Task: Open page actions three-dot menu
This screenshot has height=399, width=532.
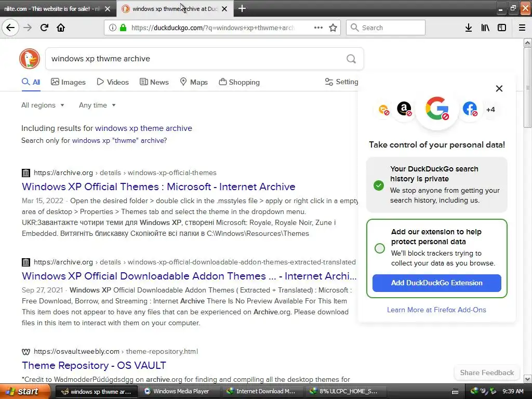Action: (x=318, y=28)
